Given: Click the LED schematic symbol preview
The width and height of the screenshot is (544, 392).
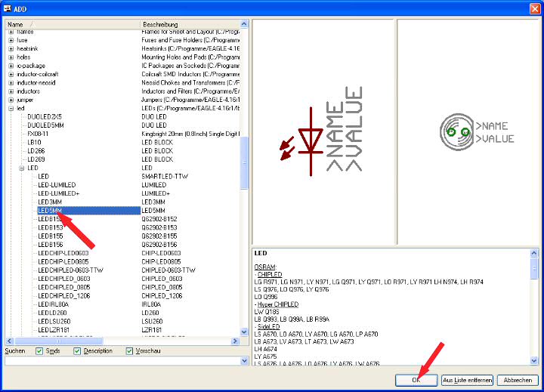Looking at the screenshot, I should [323, 132].
